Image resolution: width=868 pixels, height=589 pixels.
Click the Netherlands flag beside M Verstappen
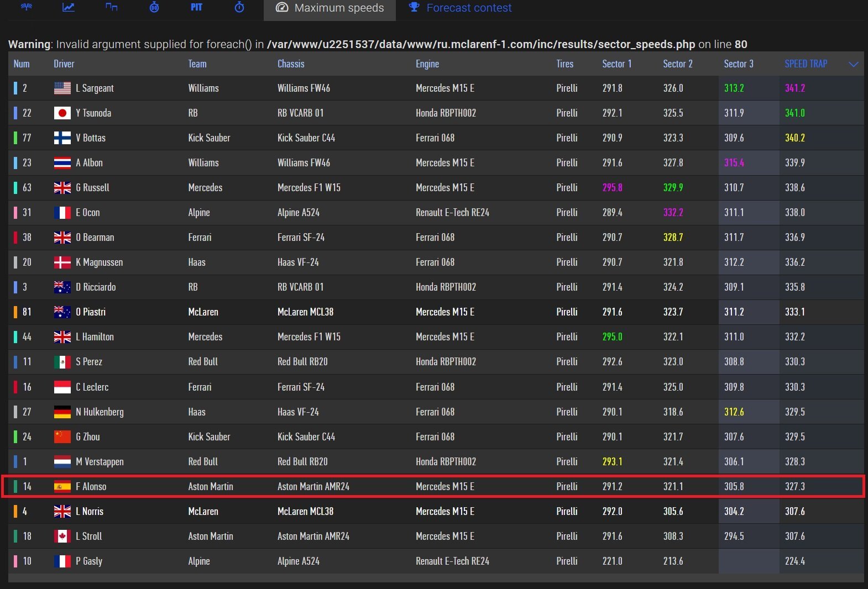62,461
